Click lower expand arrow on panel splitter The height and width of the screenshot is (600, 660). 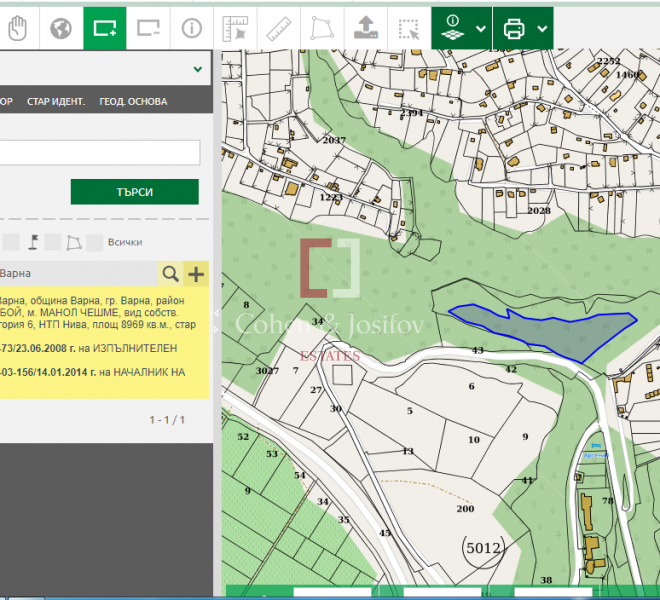(x=216, y=329)
